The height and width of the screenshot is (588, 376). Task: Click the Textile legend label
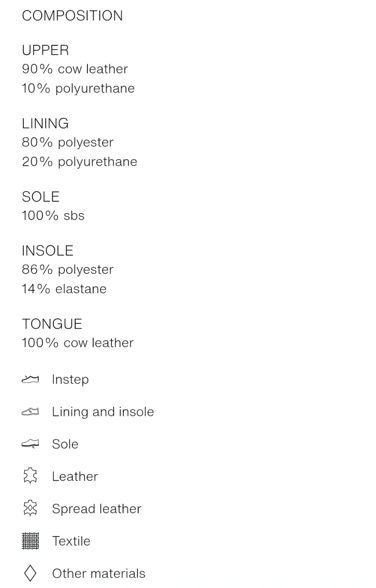(x=71, y=541)
